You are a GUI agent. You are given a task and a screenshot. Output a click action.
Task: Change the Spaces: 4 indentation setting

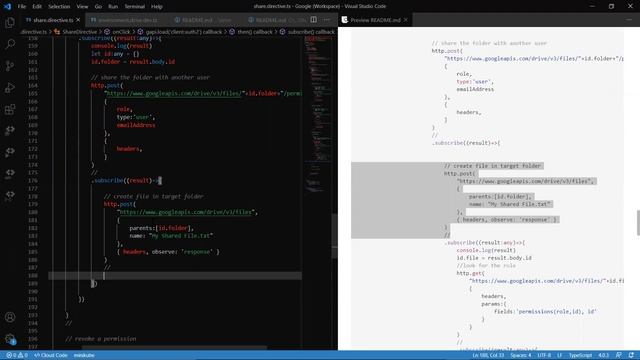[x=521, y=355]
